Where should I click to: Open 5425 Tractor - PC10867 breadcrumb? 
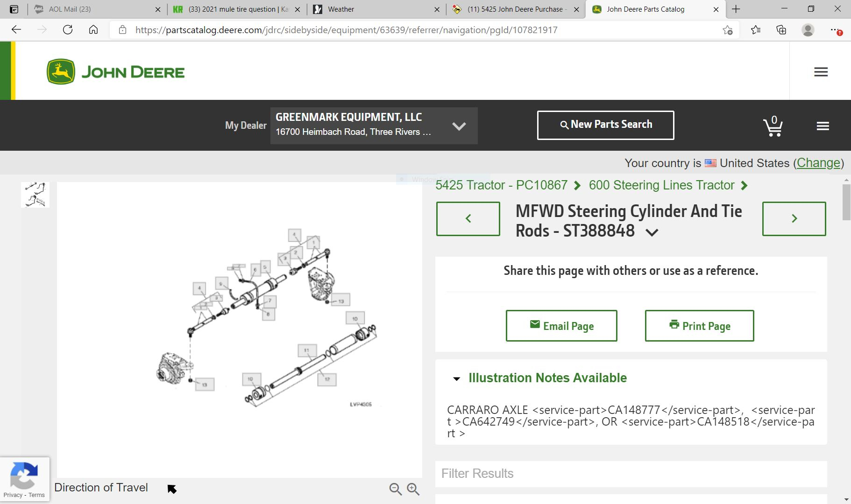coord(501,185)
